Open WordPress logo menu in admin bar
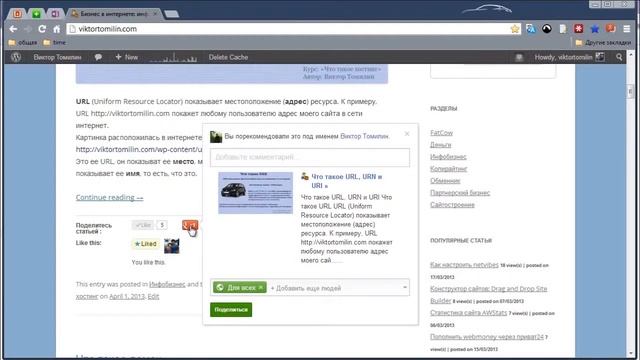 pos(16,57)
